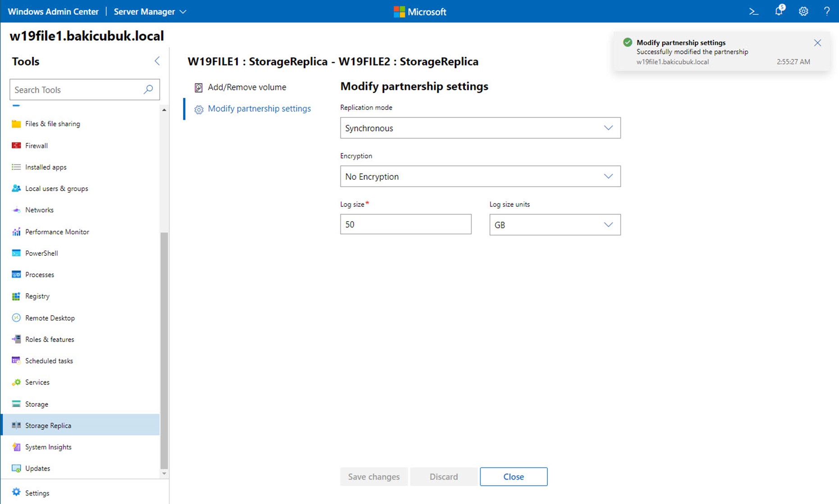
Task: Click the Settings gear icon at sidebar bottom
Action: pyautogui.click(x=16, y=492)
